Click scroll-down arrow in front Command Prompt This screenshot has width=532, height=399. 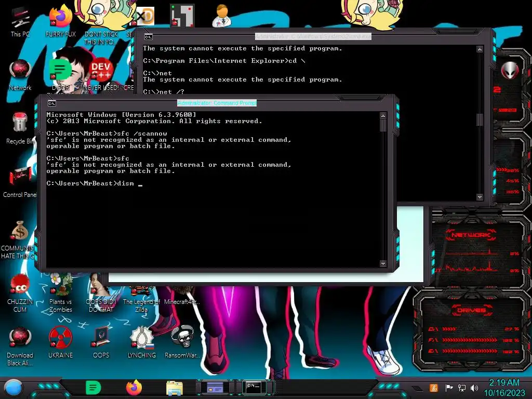pos(383,263)
